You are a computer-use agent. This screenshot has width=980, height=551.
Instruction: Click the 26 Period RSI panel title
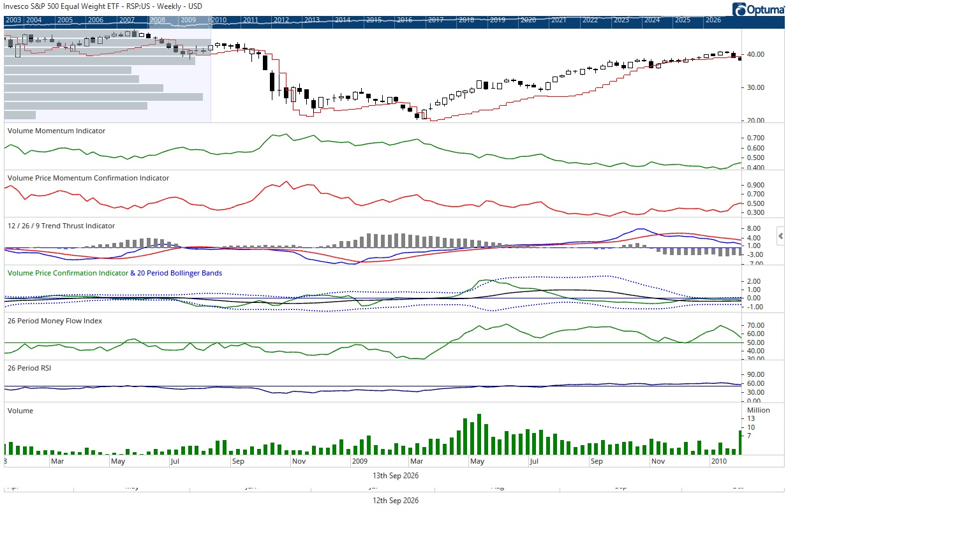click(29, 368)
